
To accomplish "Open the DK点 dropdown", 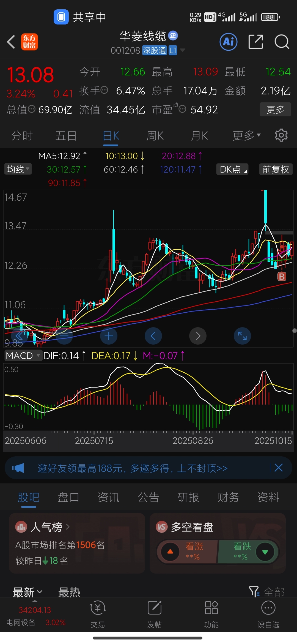I will click(232, 169).
